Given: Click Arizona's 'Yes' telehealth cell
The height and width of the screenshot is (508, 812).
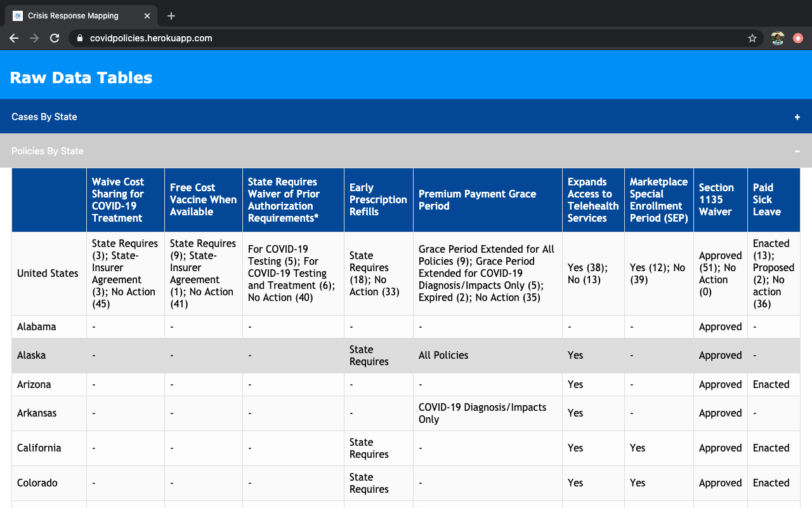Looking at the screenshot, I should point(593,384).
